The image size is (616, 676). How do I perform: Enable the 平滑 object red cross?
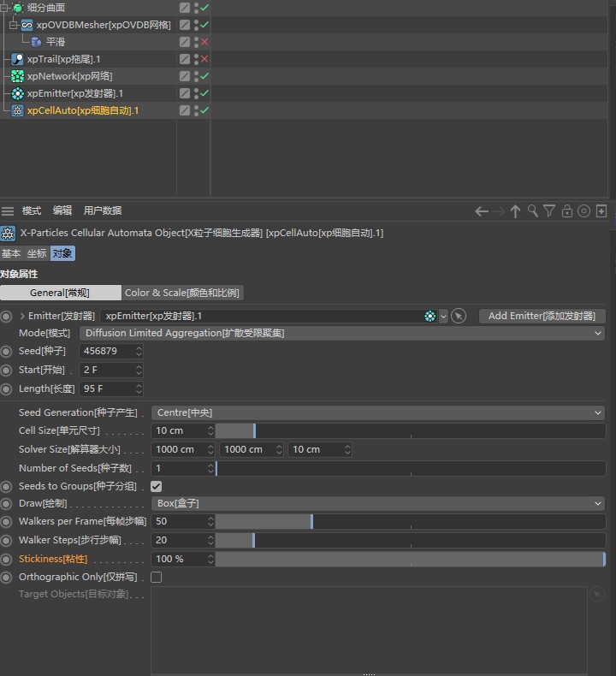point(204,42)
